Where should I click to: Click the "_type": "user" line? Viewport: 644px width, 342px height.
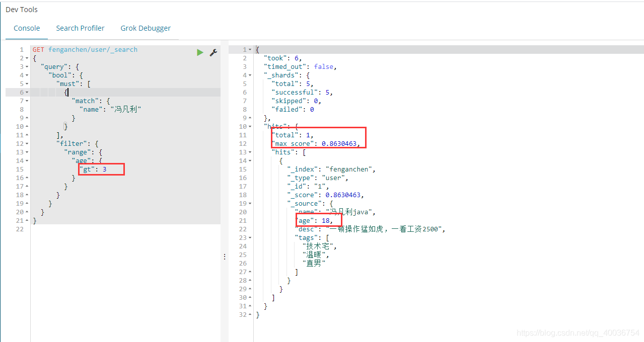click(318, 178)
